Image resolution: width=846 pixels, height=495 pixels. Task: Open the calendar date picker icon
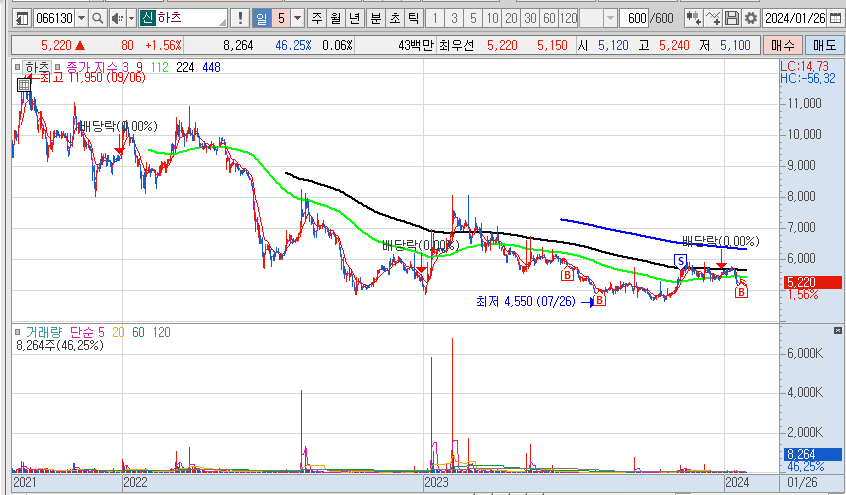pos(835,18)
